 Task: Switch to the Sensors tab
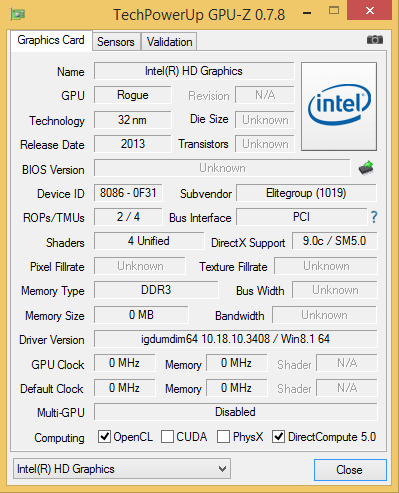(x=116, y=42)
